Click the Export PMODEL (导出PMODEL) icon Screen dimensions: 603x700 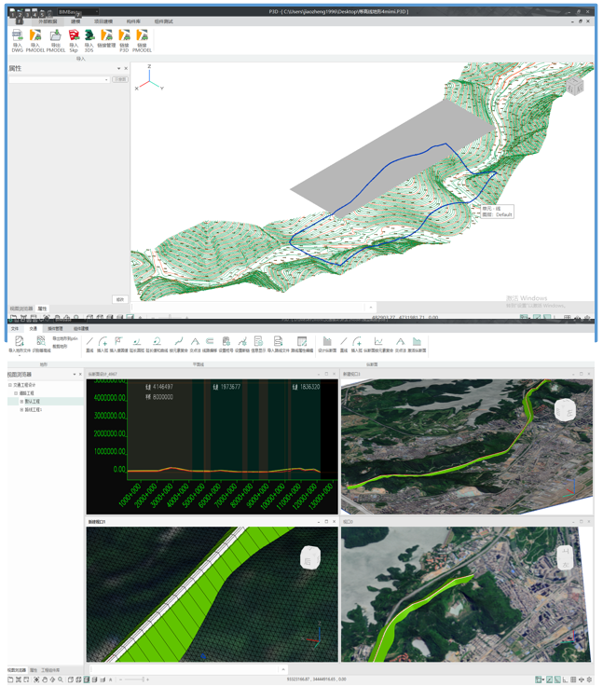[56, 40]
